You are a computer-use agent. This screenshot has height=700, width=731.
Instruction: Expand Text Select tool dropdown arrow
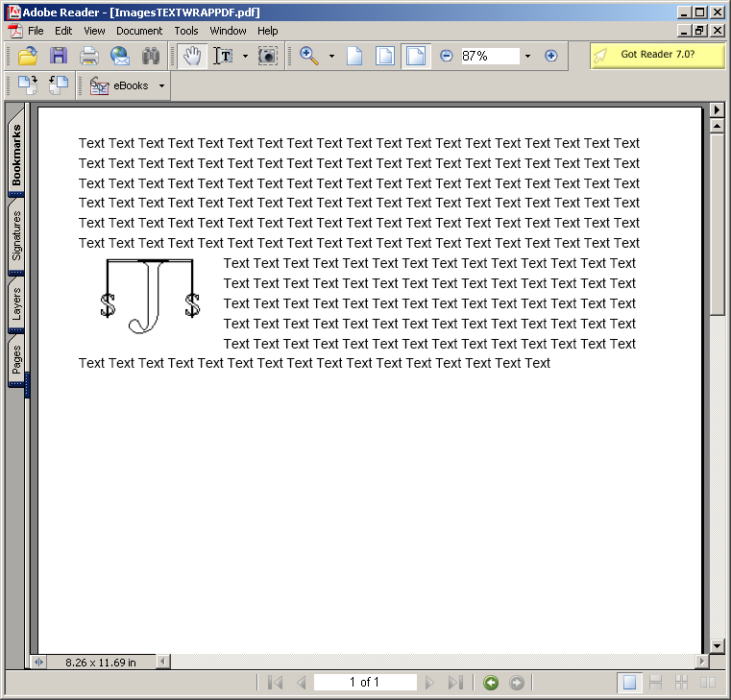click(245, 57)
